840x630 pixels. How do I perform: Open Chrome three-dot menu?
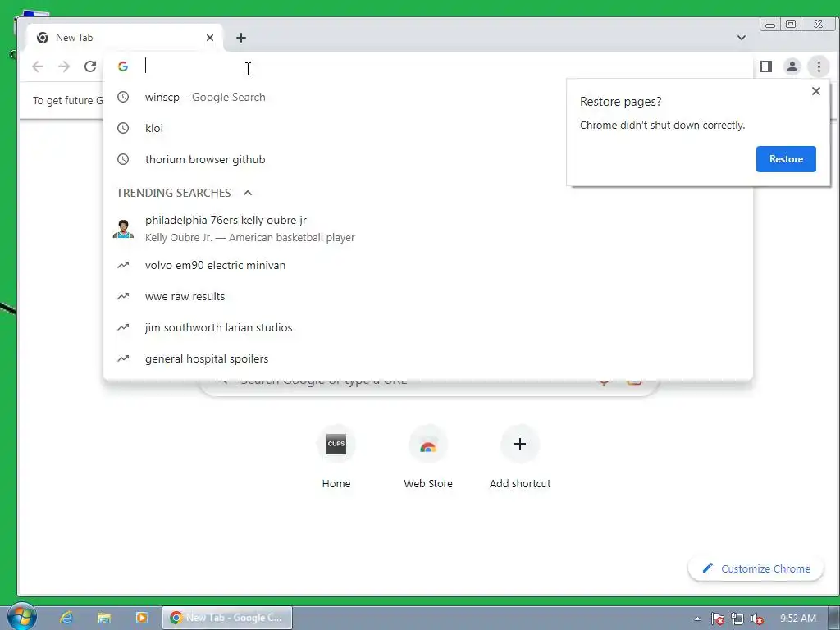click(819, 66)
